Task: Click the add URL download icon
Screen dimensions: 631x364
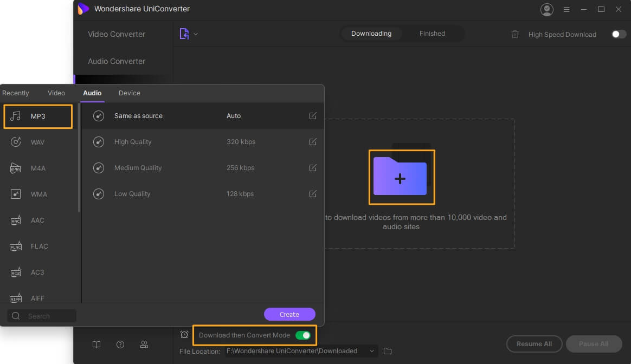Action: pyautogui.click(x=184, y=34)
